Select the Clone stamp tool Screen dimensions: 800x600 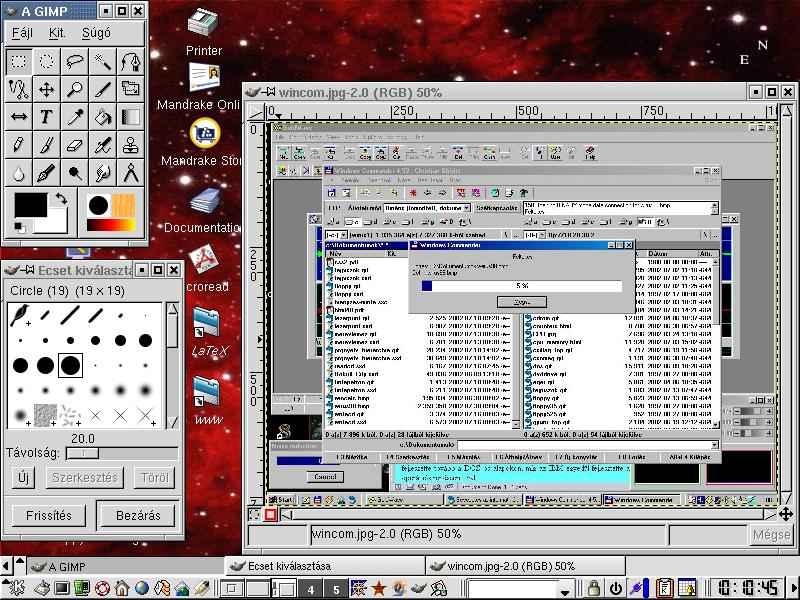pyautogui.click(x=131, y=145)
